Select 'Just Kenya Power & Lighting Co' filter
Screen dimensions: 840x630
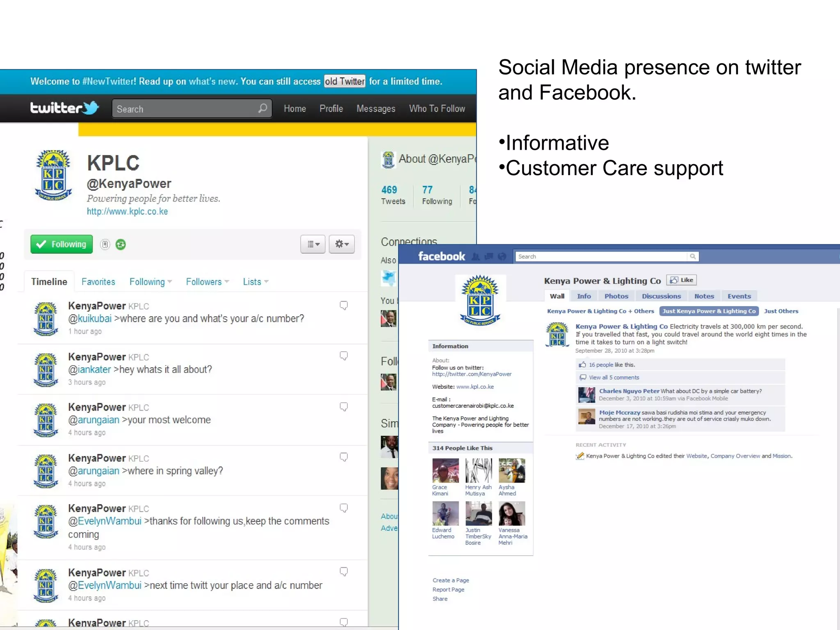709,311
